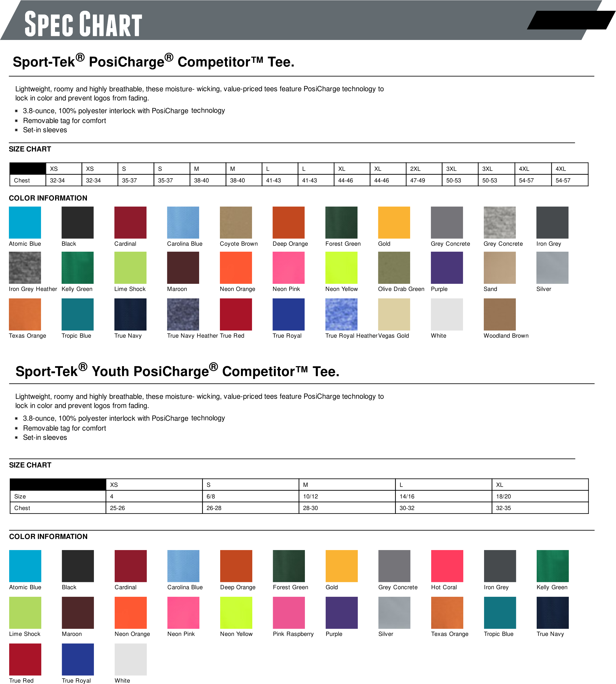The image size is (616, 684).
Task: Select the "Sand" color label
Action: pos(490,289)
